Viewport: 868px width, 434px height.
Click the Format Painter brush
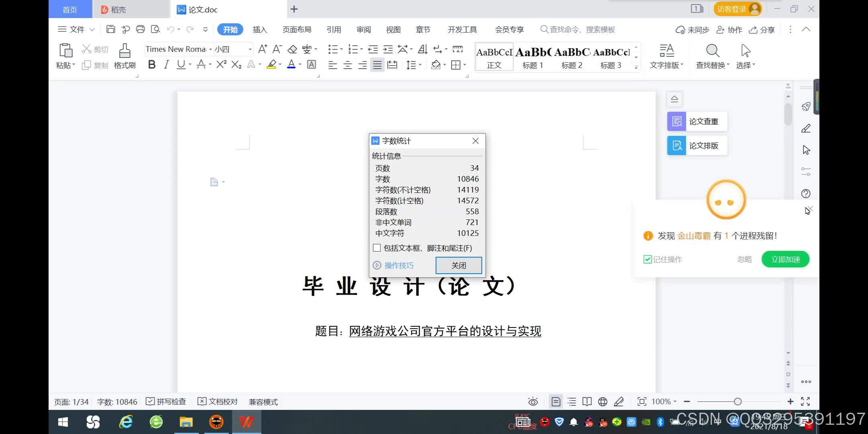[125, 51]
